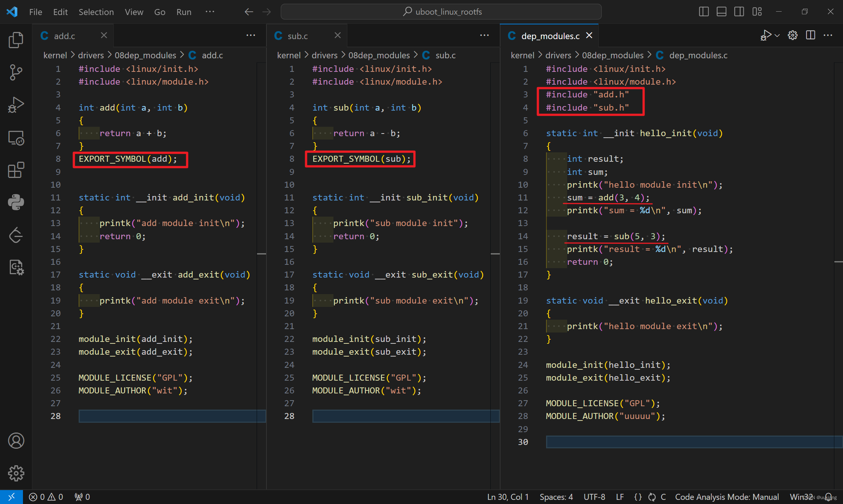Screen dimensions: 843x504
Task: Open the Python activity bar icon
Action: (16, 202)
